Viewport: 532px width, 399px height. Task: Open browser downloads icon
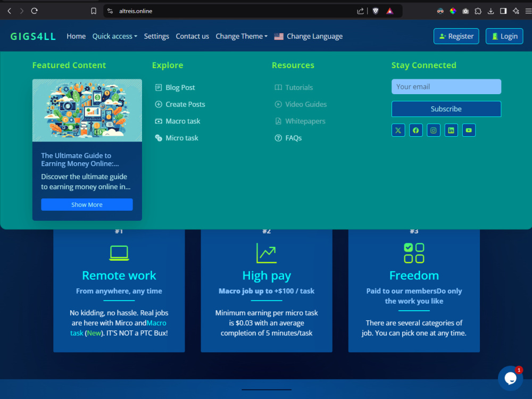point(491,11)
